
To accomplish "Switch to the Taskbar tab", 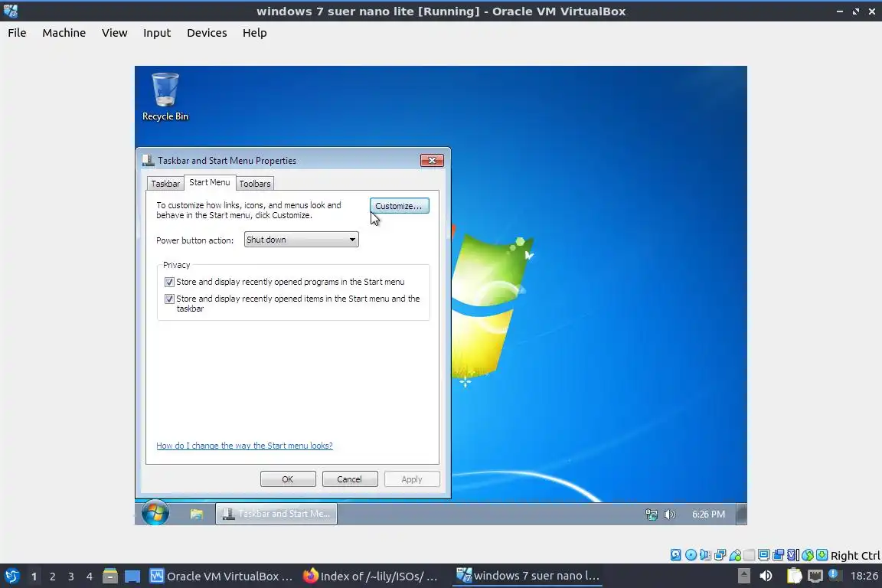I will [x=165, y=184].
